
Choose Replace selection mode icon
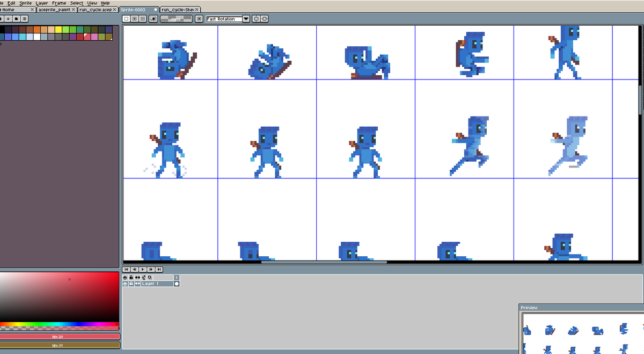pyautogui.click(x=126, y=19)
